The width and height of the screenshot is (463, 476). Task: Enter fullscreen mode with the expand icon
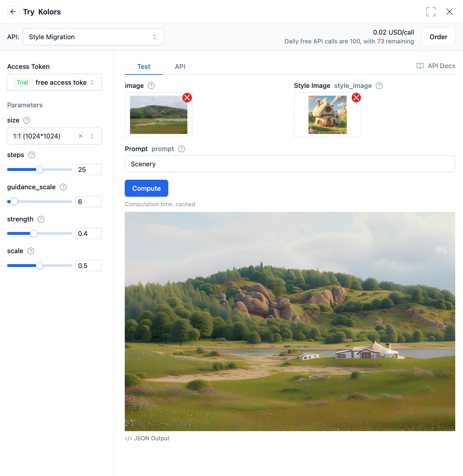[430, 12]
